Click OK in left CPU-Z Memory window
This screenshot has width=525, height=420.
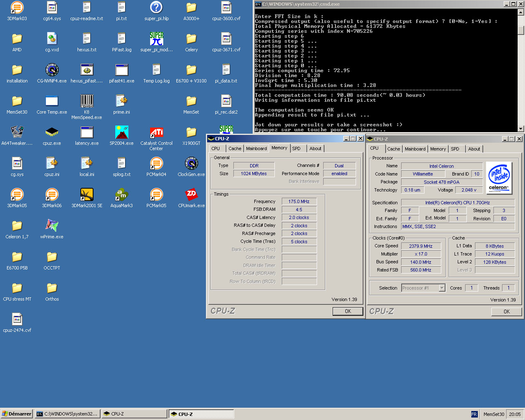pos(348,311)
